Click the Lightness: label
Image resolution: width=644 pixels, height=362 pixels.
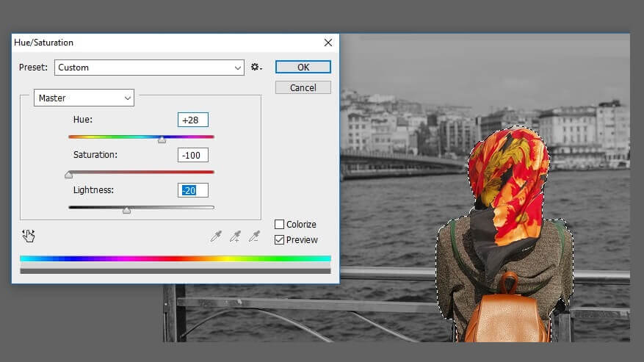click(94, 190)
